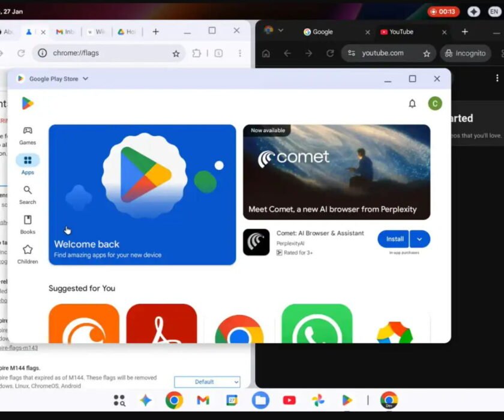Open the Install options dropdown for Comet
Screen dimensions: 504x420
[x=419, y=238]
